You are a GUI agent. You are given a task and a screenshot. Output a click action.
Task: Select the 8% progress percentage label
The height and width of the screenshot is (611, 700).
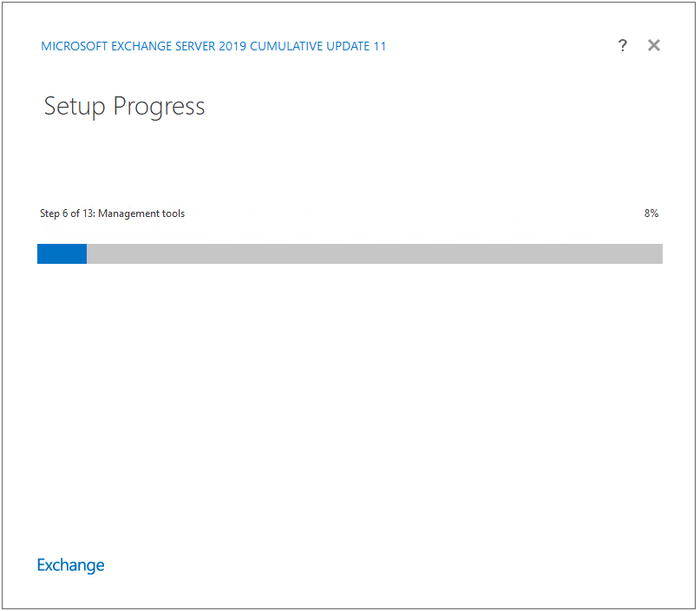(651, 213)
